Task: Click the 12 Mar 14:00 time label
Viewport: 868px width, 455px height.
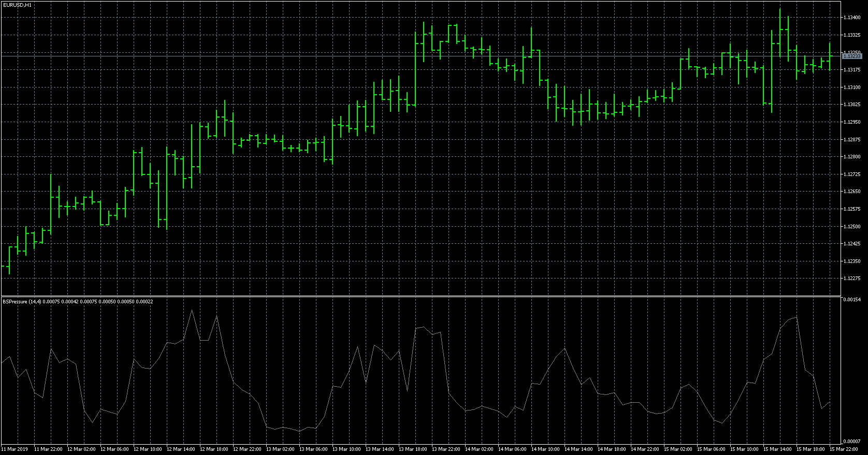Action: click(x=181, y=449)
